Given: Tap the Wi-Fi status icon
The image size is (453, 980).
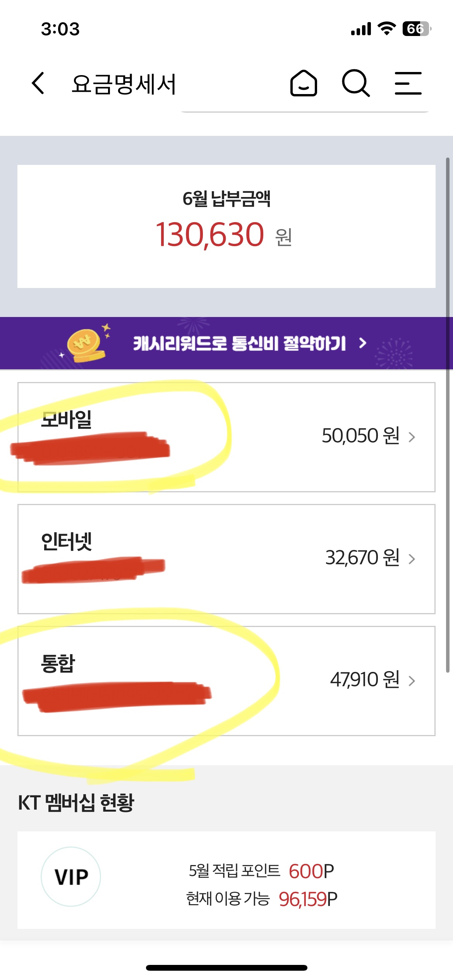Looking at the screenshot, I should tap(386, 29).
